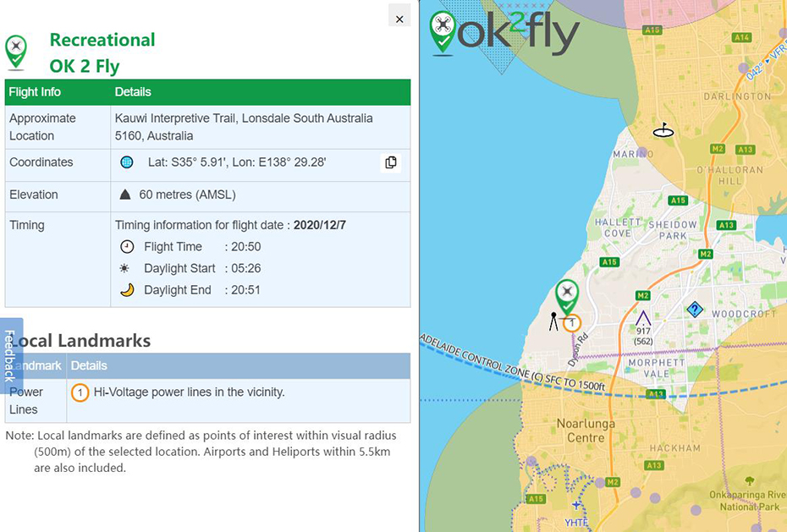787x532 pixels.
Task: Click the blue question mark diamond near Woodcroft
Action: (695, 310)
